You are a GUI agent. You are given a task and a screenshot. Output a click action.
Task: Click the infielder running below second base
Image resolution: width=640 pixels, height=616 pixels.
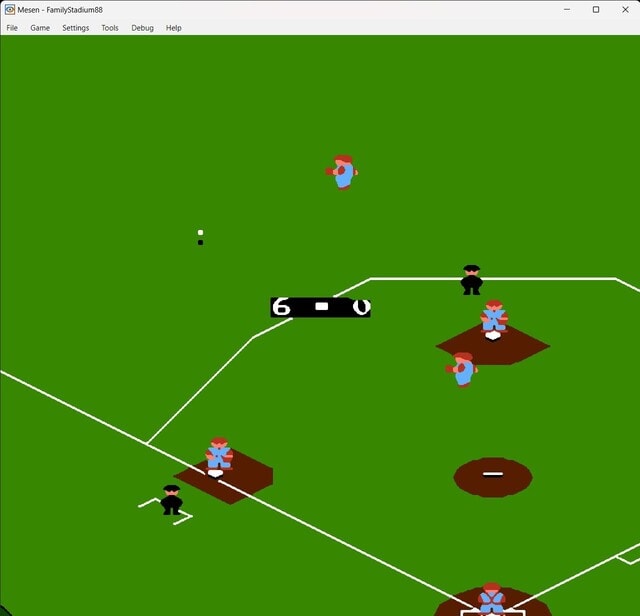462,369
